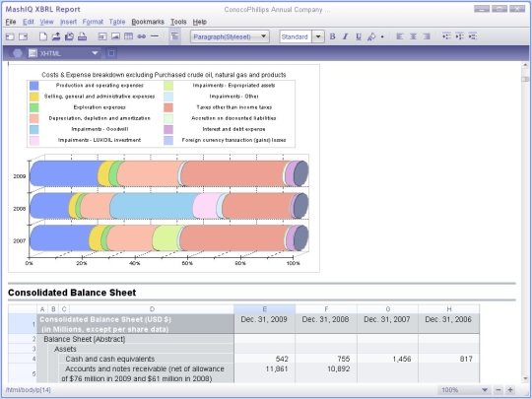The height and width of the screenshot is (399, 532).
Task: Align text left
Action: click(x=400, y=36)
